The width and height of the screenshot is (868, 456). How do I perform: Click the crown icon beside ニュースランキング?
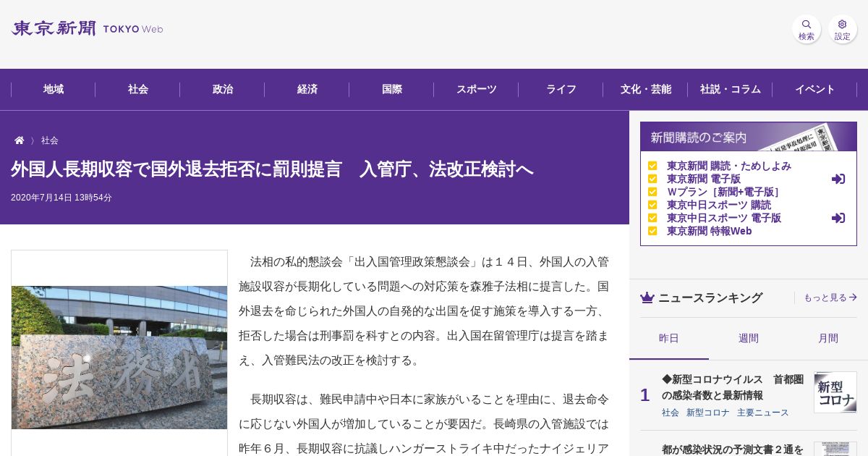click(x=647, y=297)
